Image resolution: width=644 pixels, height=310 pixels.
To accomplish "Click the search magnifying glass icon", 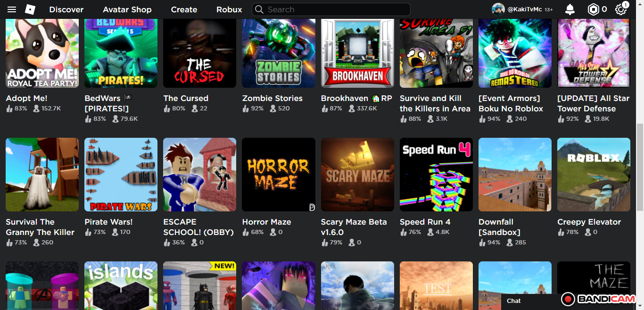I will [x=259, y=9].
